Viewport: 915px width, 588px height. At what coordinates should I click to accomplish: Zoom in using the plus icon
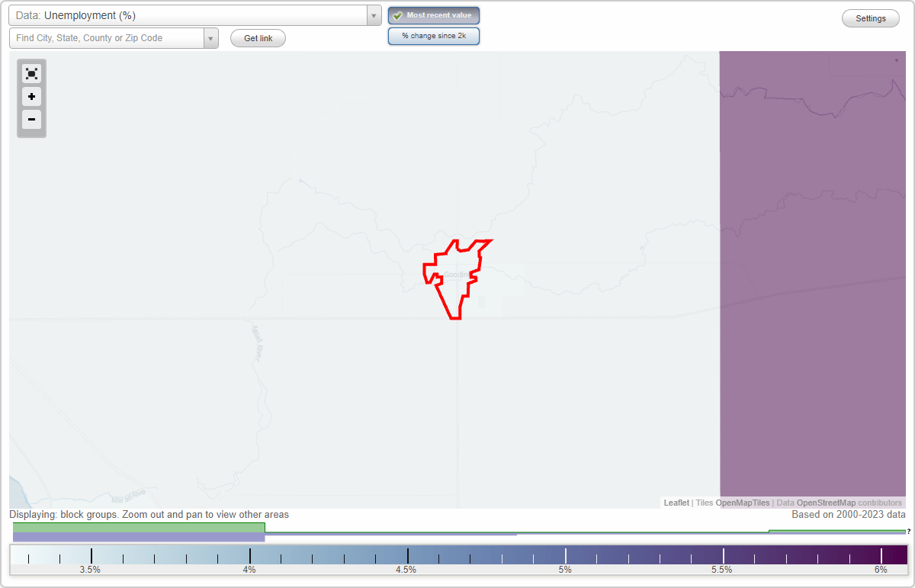31,97
